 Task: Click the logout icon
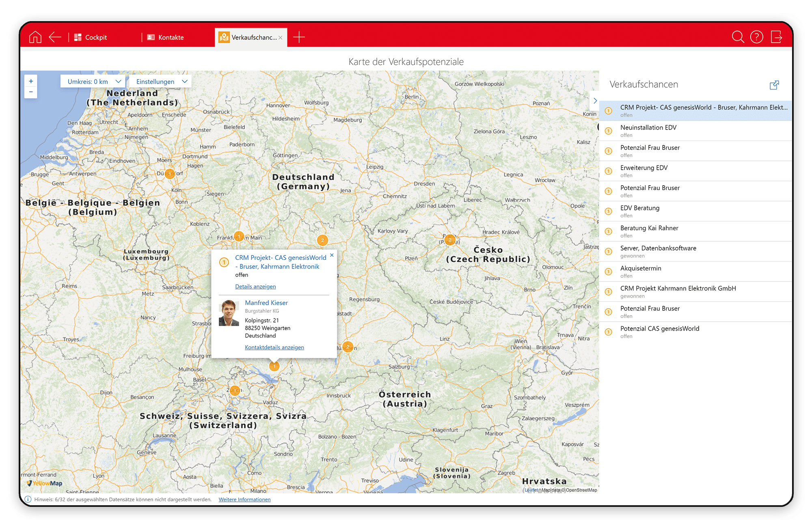tap(776, 37)
